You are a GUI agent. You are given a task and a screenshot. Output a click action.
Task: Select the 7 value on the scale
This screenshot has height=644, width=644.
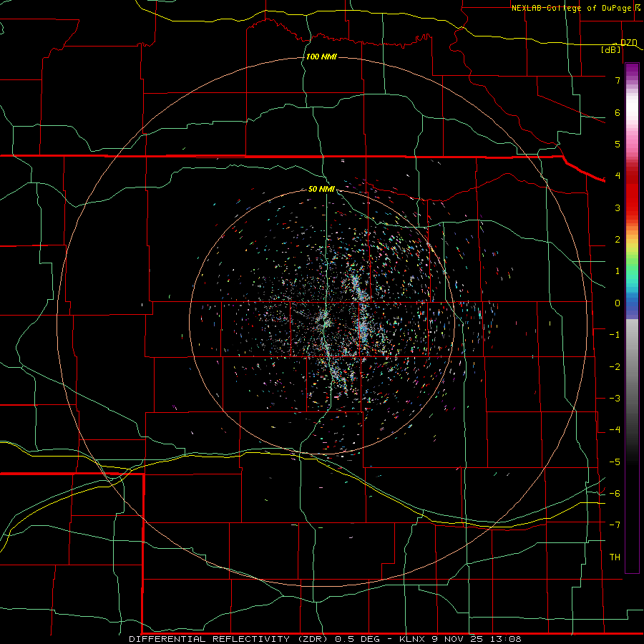click(618, 80)
